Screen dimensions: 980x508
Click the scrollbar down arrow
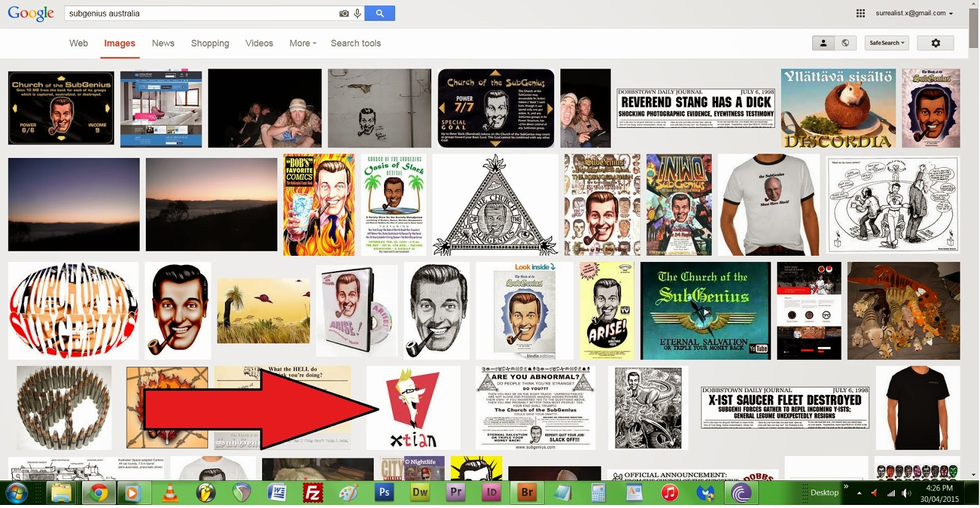974,475
